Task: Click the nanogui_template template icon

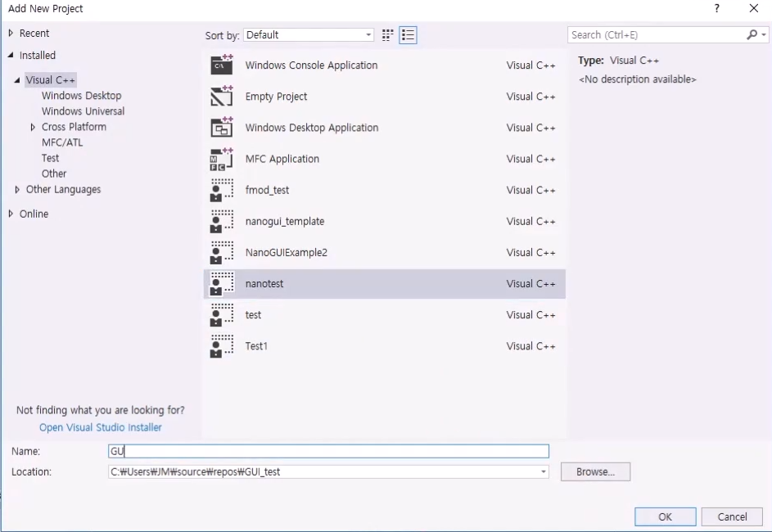Action: [x=222, y=221]
